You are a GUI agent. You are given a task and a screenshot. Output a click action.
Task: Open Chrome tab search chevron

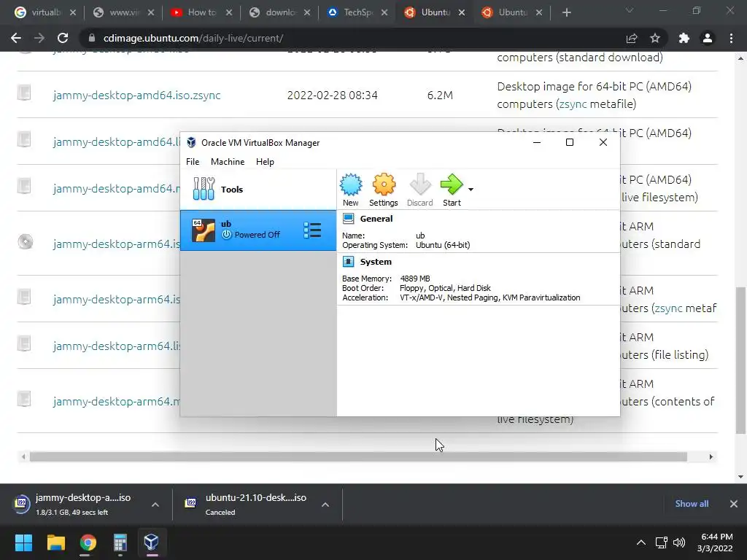[x=630, y=10]
